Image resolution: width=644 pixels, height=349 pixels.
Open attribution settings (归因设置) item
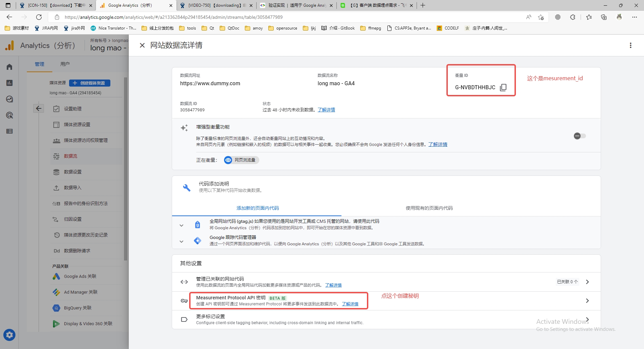coord(86,219)
